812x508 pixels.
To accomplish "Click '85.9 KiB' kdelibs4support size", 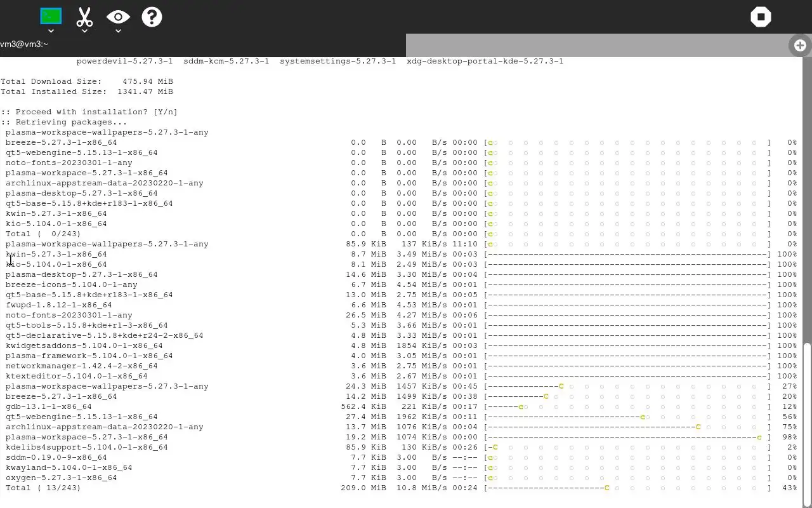I will coord(366,447).
